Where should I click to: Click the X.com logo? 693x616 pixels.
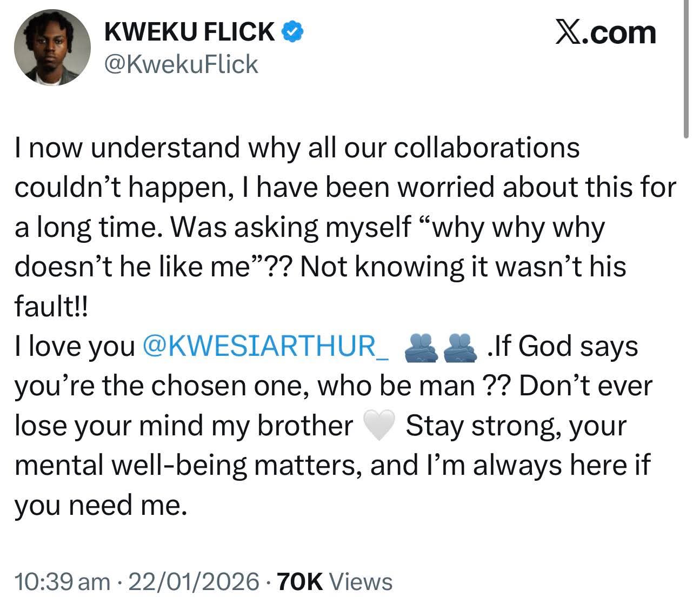pos(605,34)
